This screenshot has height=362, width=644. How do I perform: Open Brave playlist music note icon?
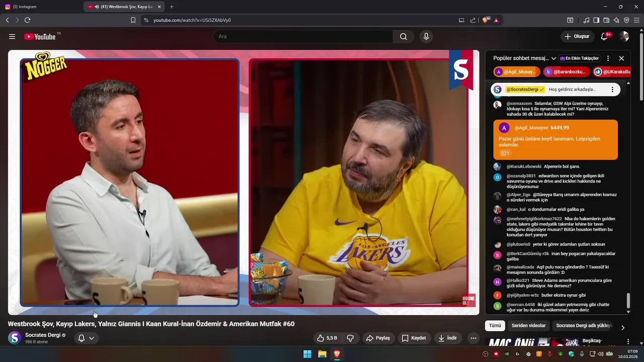pos(586,20)
